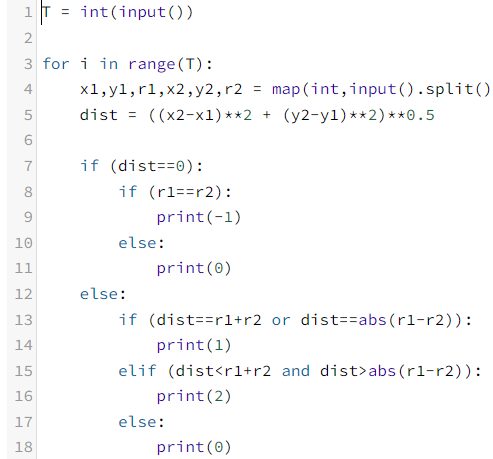Click line number 15 in the gutter

click(x=24, y=371)
